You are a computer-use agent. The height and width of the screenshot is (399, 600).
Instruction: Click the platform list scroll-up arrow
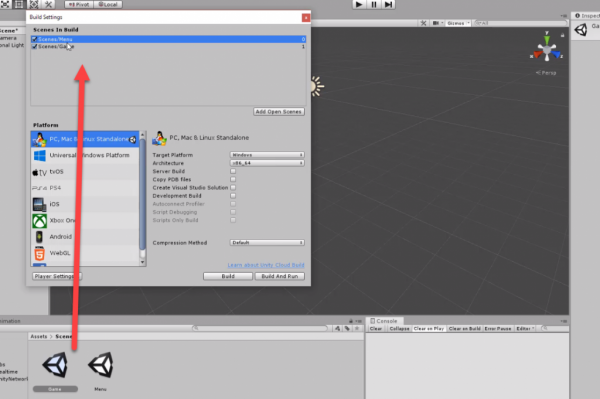tap(142, 134)
